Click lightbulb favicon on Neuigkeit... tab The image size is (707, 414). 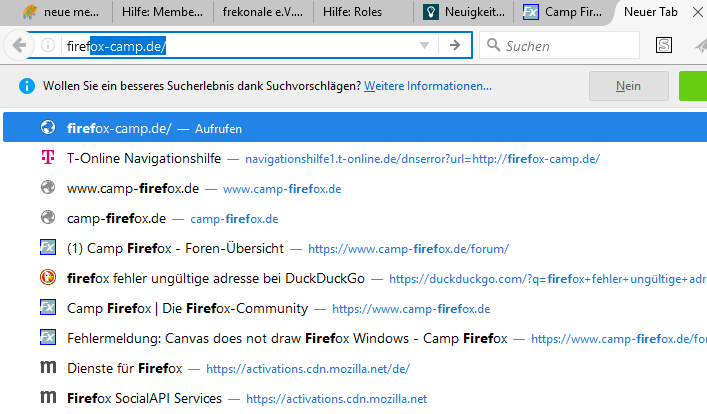coord(431,12)
